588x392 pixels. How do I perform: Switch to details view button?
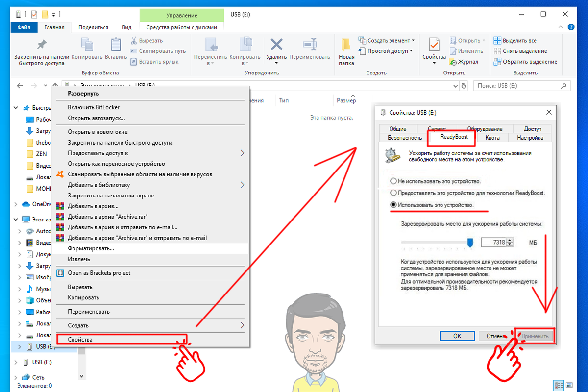[559, 385]
